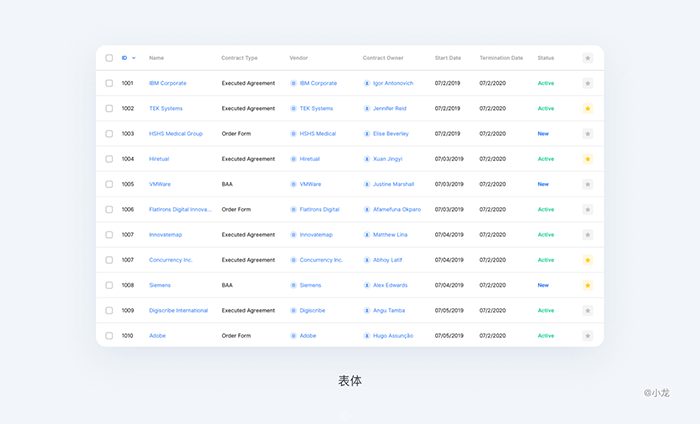Click the ID header label
The height and width of the screenshot is (424, 700).
click(x=124, y=58)
